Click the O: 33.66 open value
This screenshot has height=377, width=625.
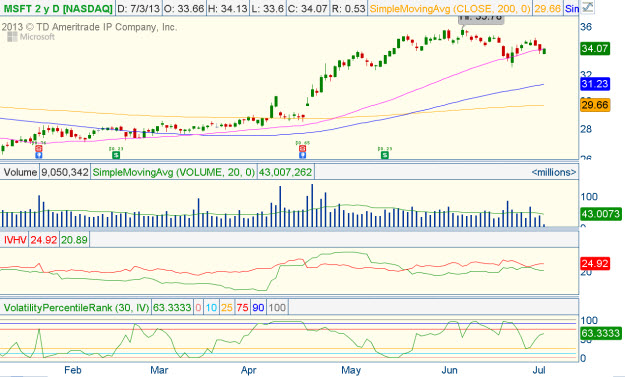[184, 8]
